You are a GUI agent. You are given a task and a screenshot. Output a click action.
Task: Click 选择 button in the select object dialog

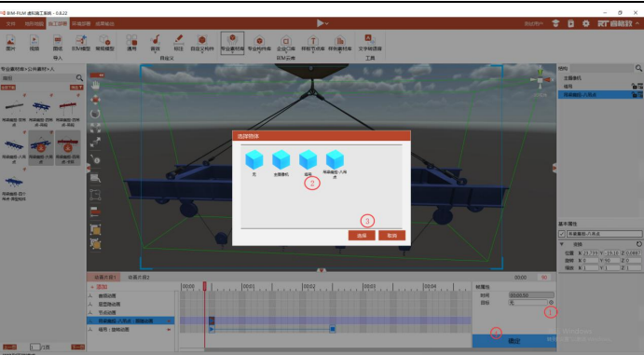[362, 236]
